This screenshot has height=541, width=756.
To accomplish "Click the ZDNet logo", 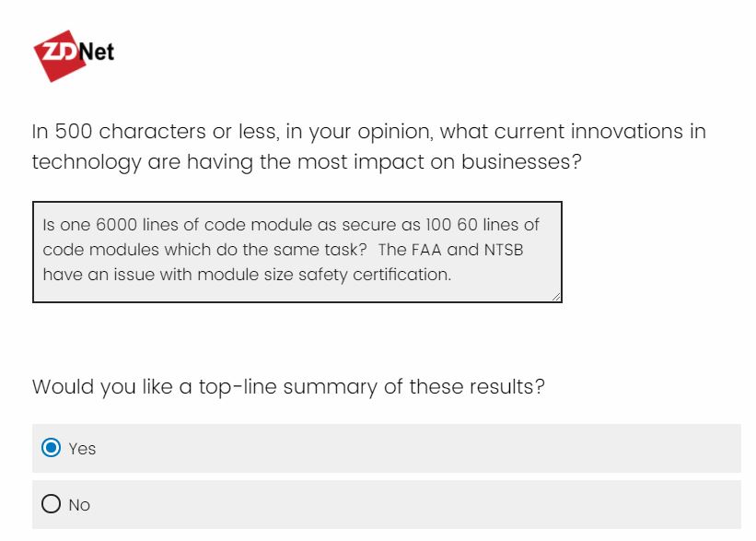I will pos(74,55).
